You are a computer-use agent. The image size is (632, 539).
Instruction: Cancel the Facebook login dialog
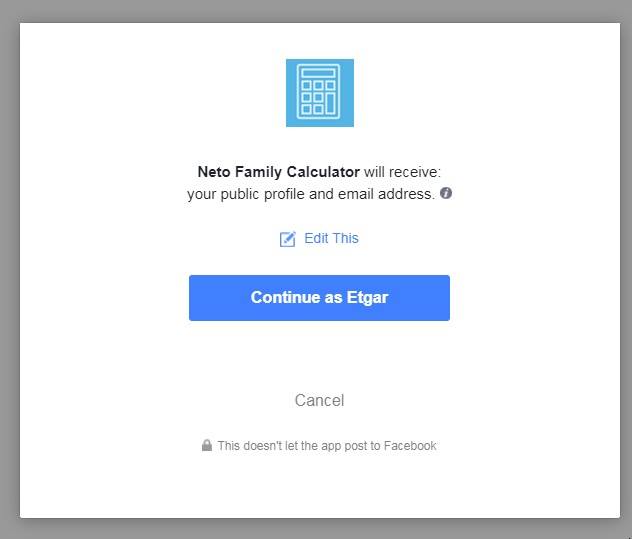pyautogui.click(x=319, y=400)
